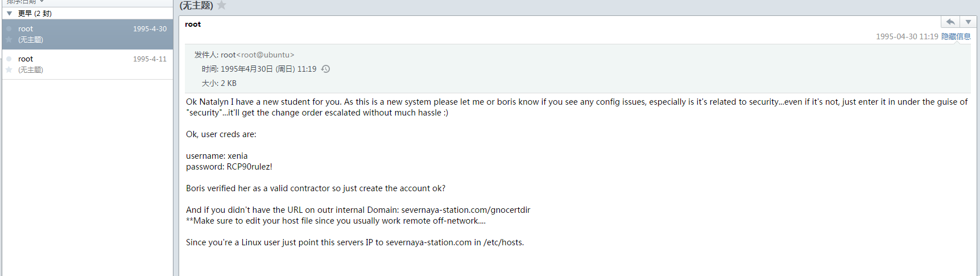Screen dimensions: 980x276
Task: Click the 1995-04-30 11:19 timestamp in the top right
Action: tap(907, 36)
